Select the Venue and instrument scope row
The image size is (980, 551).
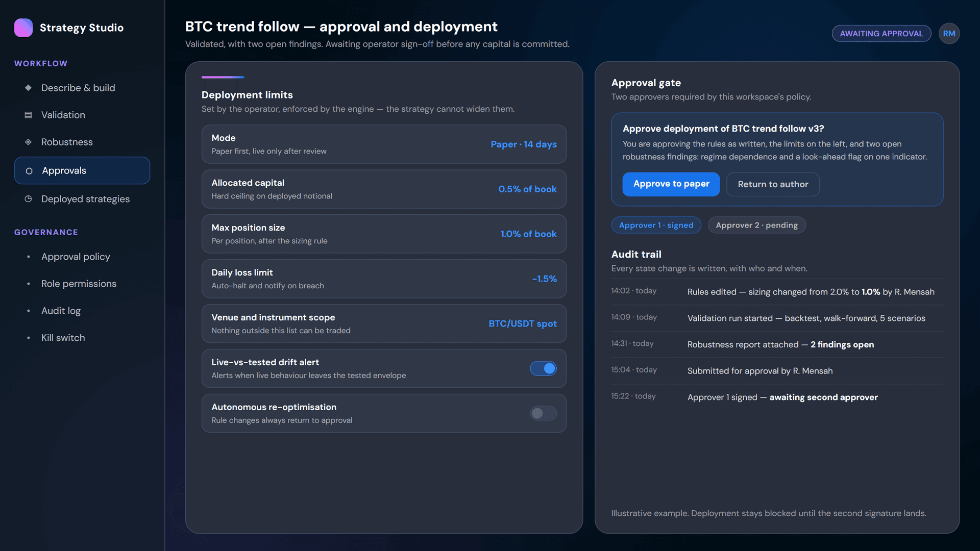click(x=384, y=323)
